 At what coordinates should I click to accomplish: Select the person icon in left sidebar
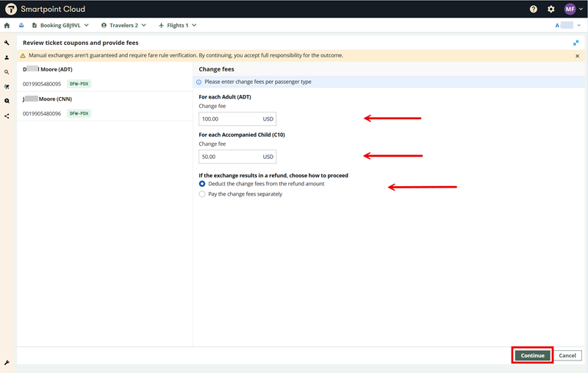point(7,57)
